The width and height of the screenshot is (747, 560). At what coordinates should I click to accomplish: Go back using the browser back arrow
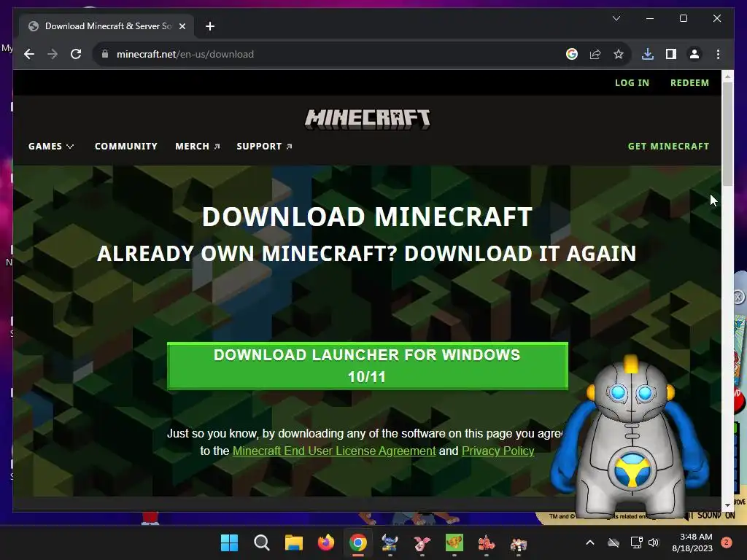point(29,54)
